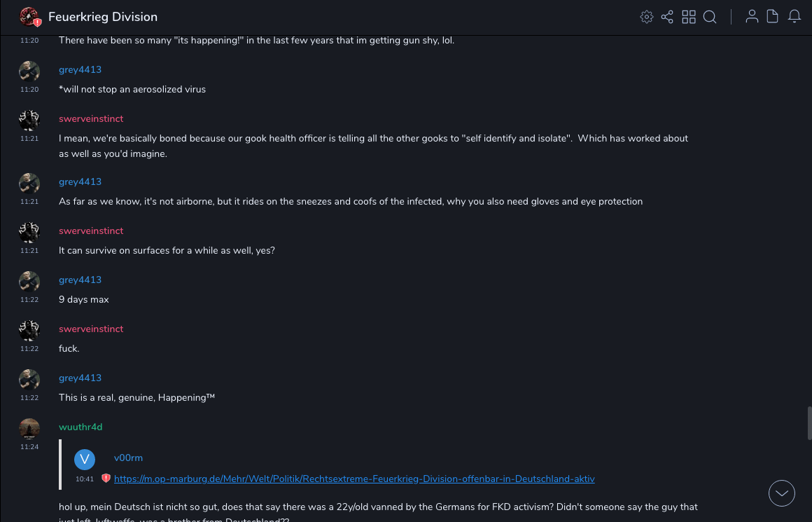812x522 pixels.
Task: Click the share icon in header
Action: coord(667,17)
